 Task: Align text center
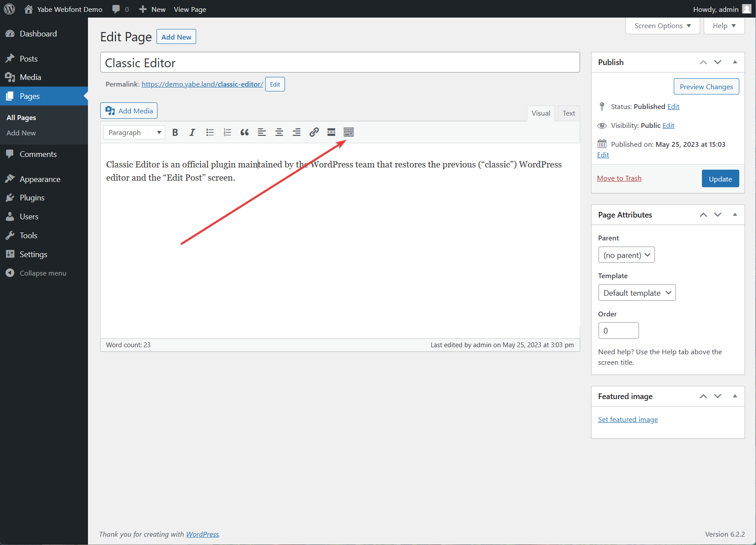click(x=279, y=132)
